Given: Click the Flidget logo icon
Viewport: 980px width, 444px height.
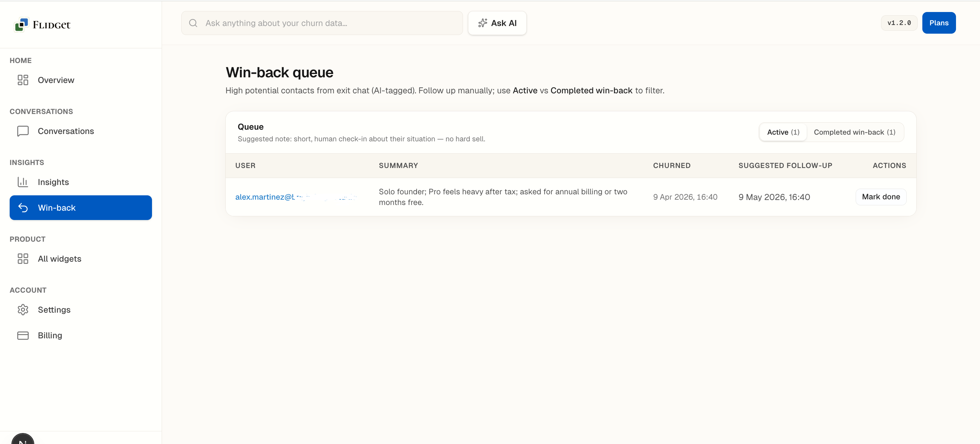Looking at the screenshot, I should tap(21, 24).
